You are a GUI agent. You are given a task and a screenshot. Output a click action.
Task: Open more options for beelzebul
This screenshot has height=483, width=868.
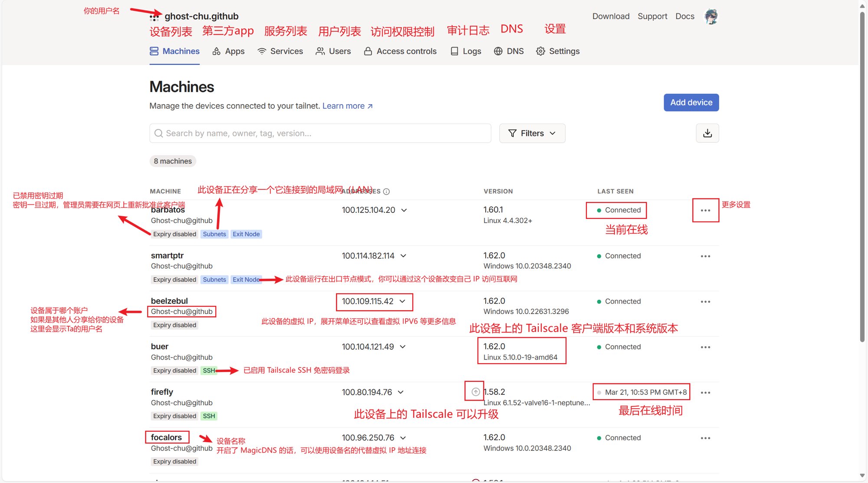point(706,302)
